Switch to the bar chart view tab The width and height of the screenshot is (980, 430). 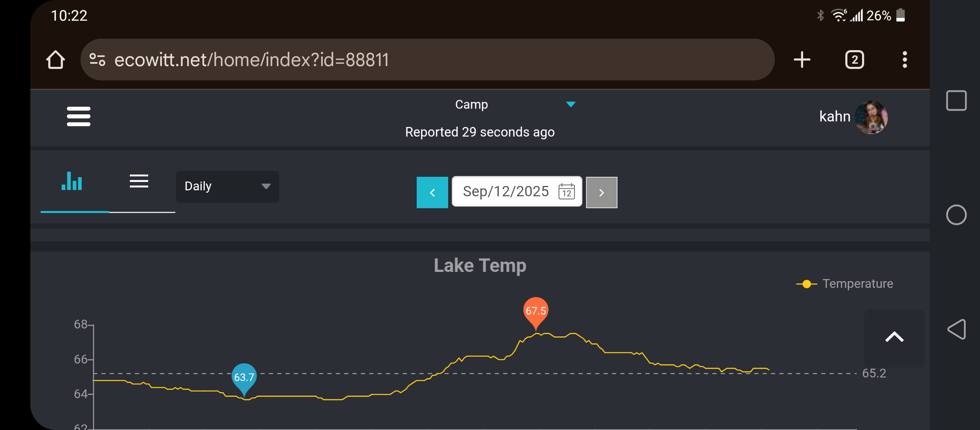pyautogui.click(x=72, y=182)
